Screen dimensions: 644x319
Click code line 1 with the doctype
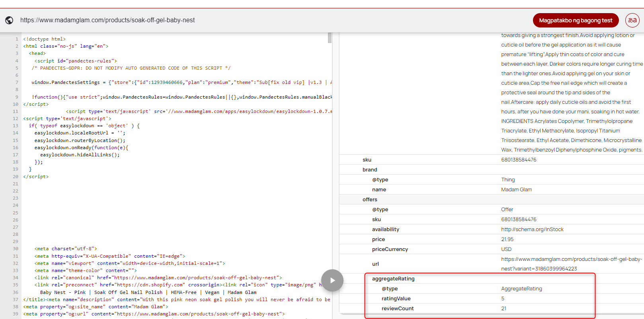click(x=44, y=39)
